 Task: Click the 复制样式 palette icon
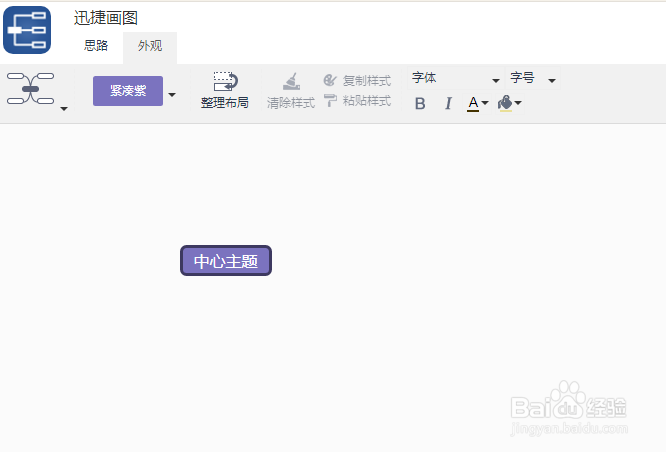tap(330, 80)
